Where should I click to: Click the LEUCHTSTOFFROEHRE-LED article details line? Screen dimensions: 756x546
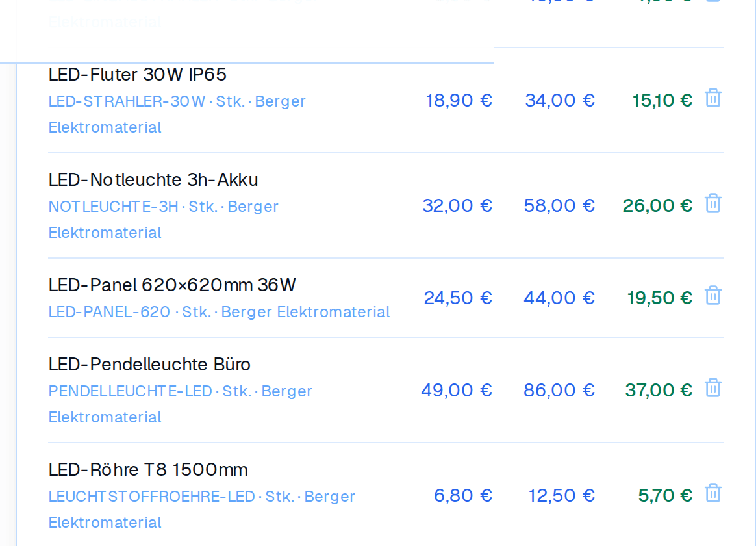coord(202,510)
